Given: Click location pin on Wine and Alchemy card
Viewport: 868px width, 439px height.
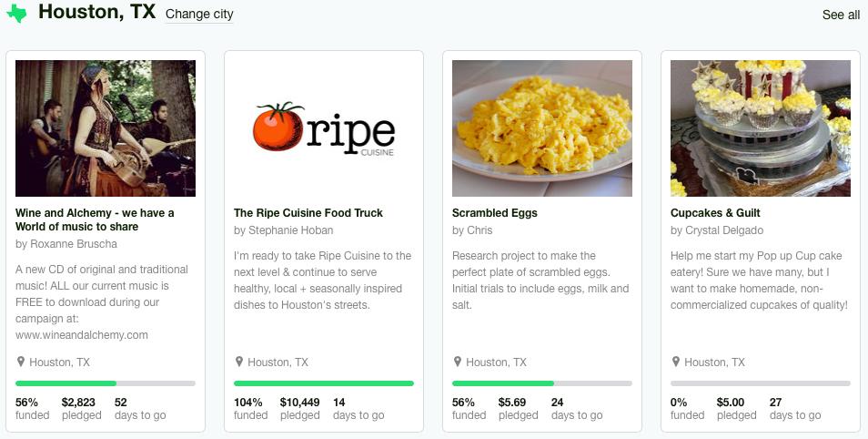Looking at the screenshot, I should tap(20, 362).
